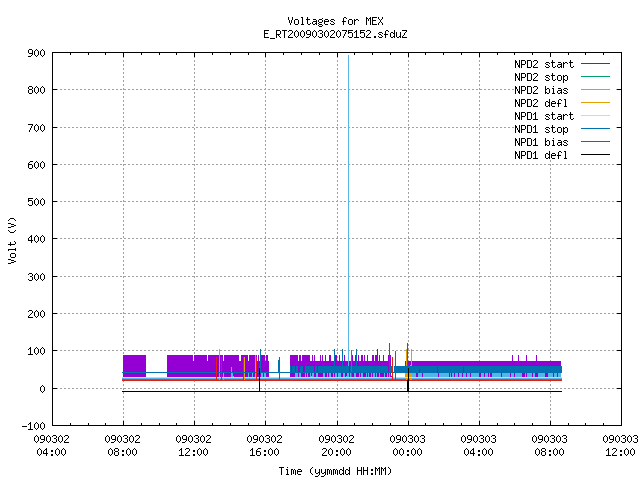Click the -100 y-axis tick label
The width and height of the screenshot is (640, 480).
point(33,426)
